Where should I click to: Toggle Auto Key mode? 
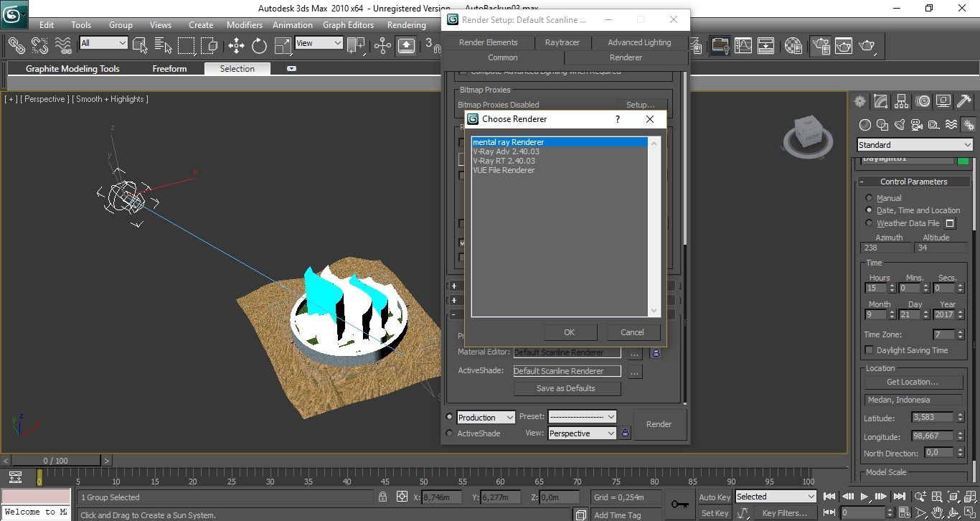(715, 497)
